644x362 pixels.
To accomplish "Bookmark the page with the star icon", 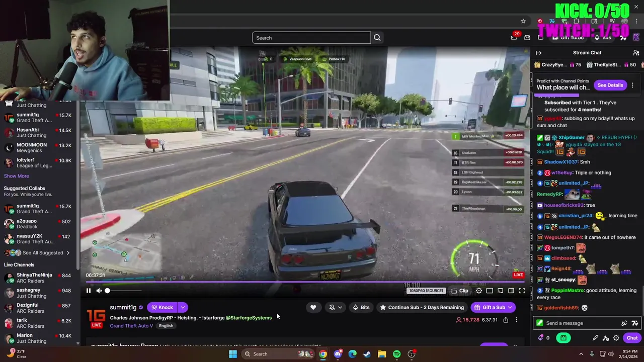I will [523, 21].
